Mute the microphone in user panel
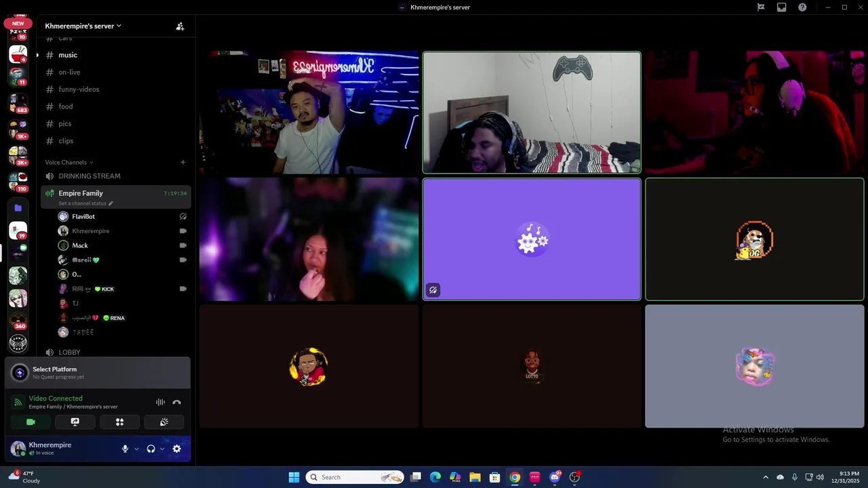 pos(125,449)
